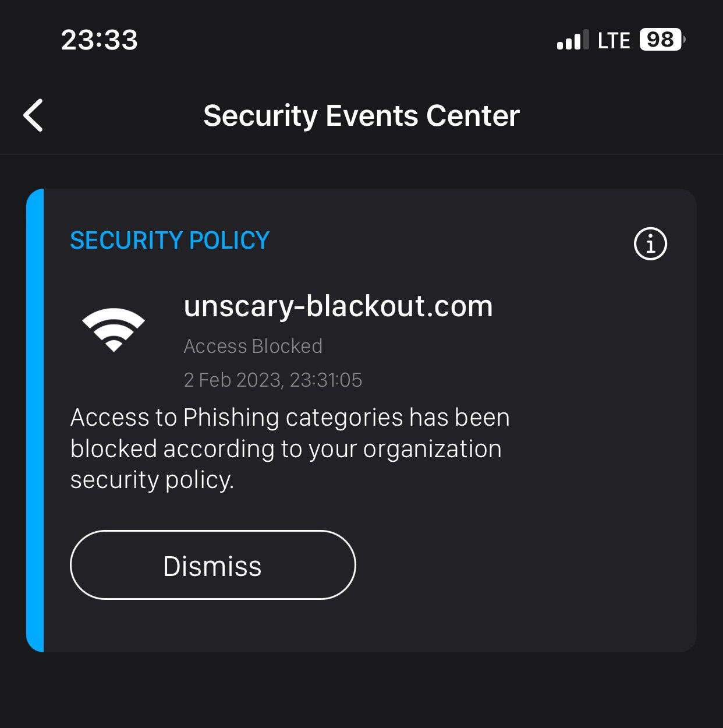Tap the LTE network indicator

point(614,41)
